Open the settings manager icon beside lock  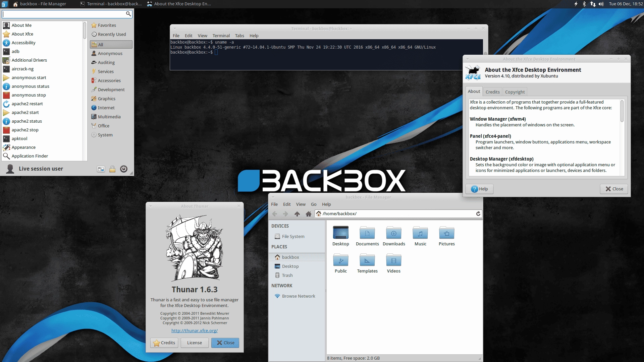pos(101,169)
